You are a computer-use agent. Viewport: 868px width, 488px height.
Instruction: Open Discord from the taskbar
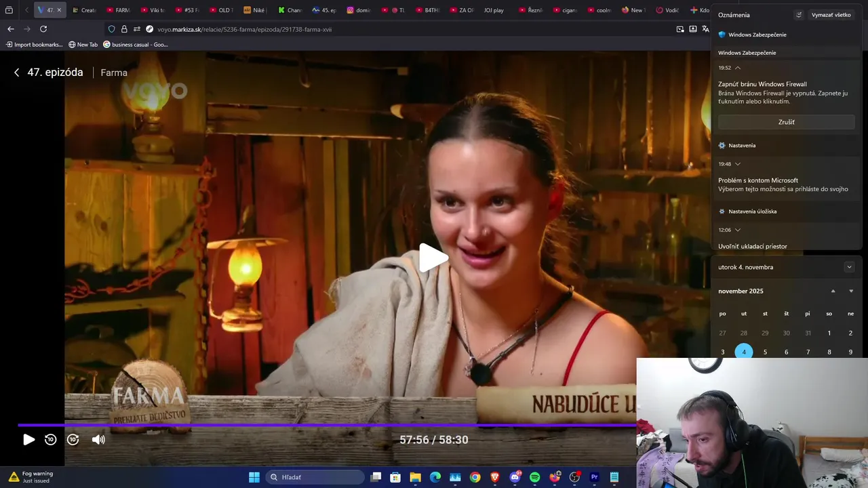[x=515, y=477]
